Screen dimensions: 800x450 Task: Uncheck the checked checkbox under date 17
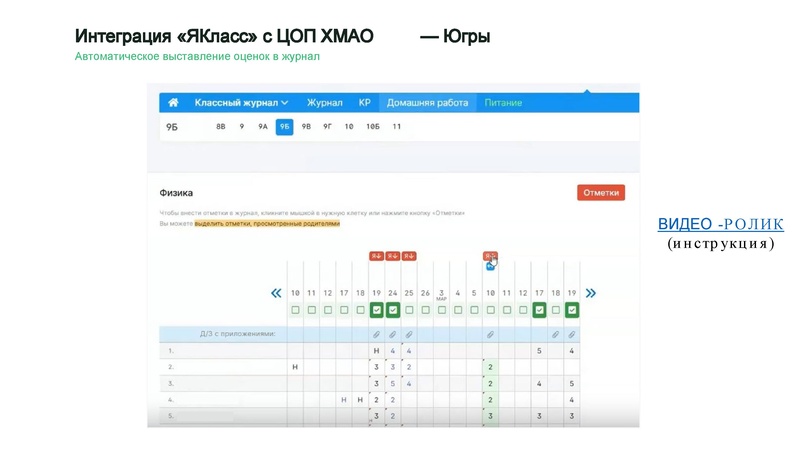pos(539,310)
